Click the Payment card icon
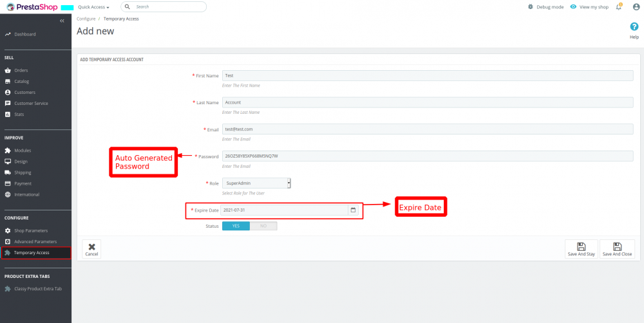Screen dimensions: 644x323 click(7, 183)
